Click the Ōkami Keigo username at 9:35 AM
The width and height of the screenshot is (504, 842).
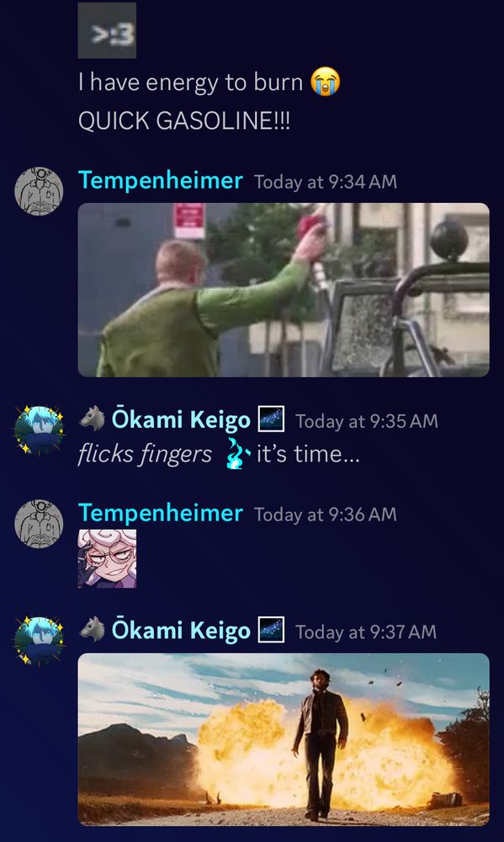click(181, 419)
